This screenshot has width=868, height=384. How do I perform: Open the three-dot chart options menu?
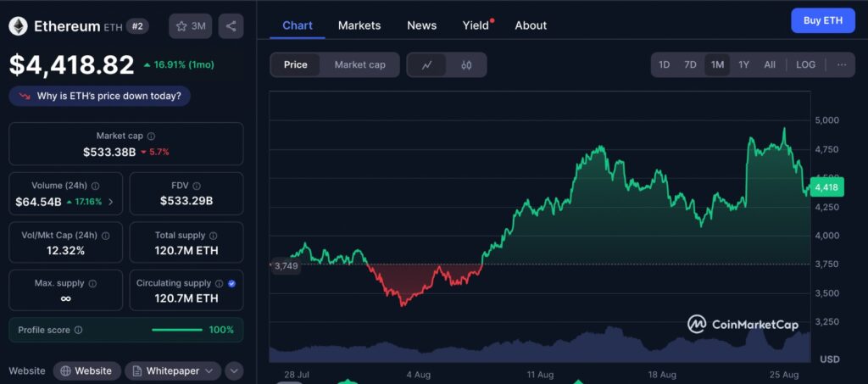click(x=842, y=64)
